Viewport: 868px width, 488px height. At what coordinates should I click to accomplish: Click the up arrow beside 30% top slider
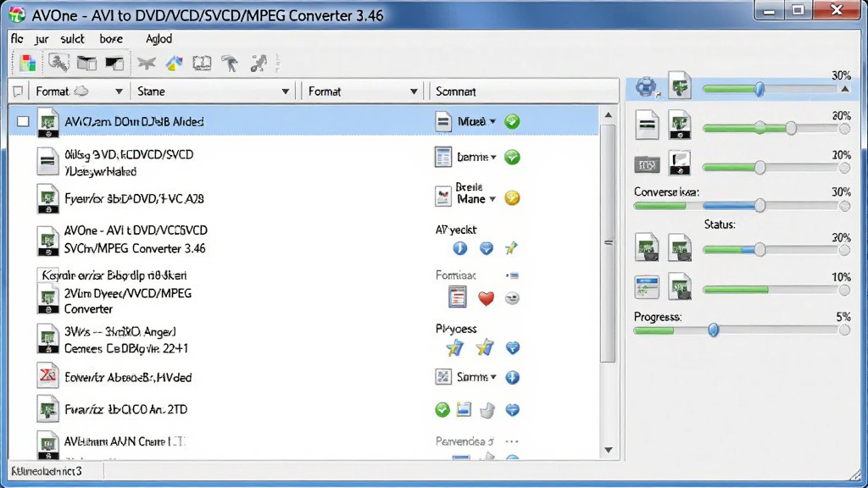click(x=845, y=89)
